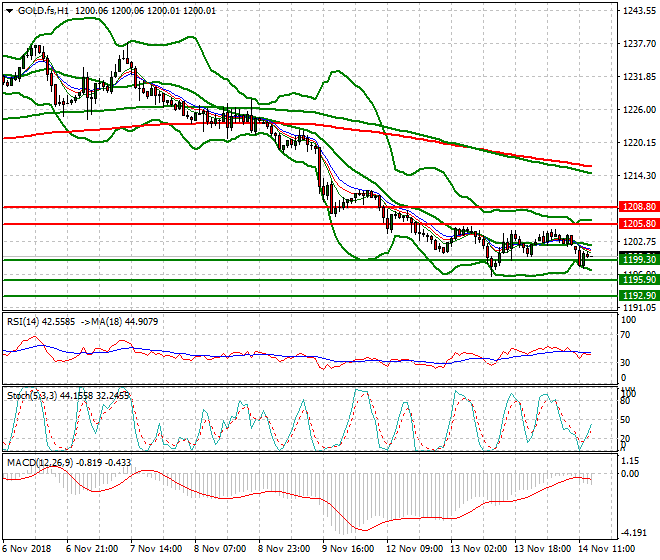This screenshot has height=560, width=660.
Task: Select the 7 Nov 14:00 time axis label
Action: (156, 549)
